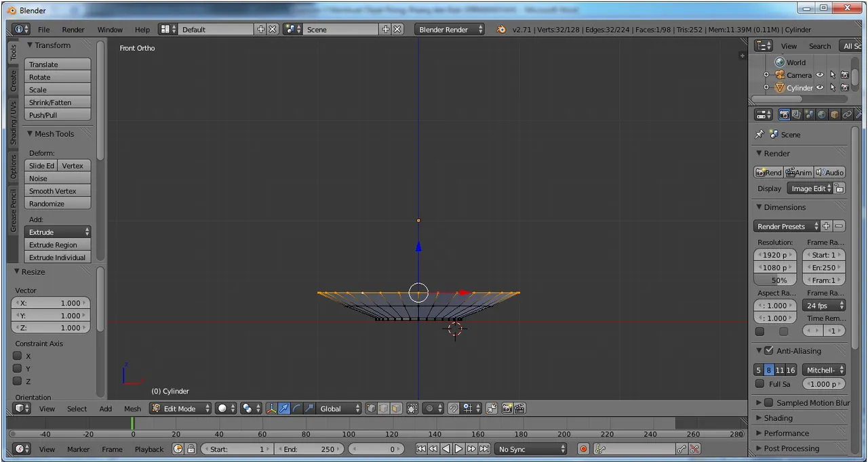Switch to edge select mode

(x=383, y=408)
